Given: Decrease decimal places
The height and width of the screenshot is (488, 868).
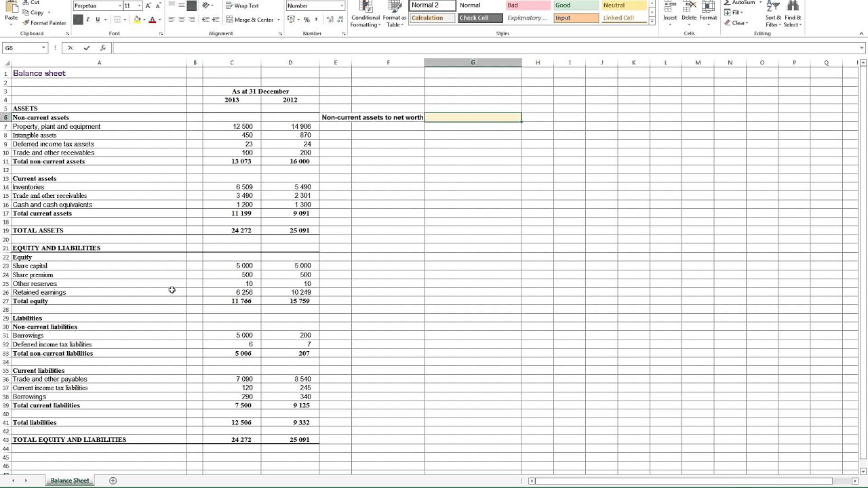Looking at the screenshot, I should 339,20.
